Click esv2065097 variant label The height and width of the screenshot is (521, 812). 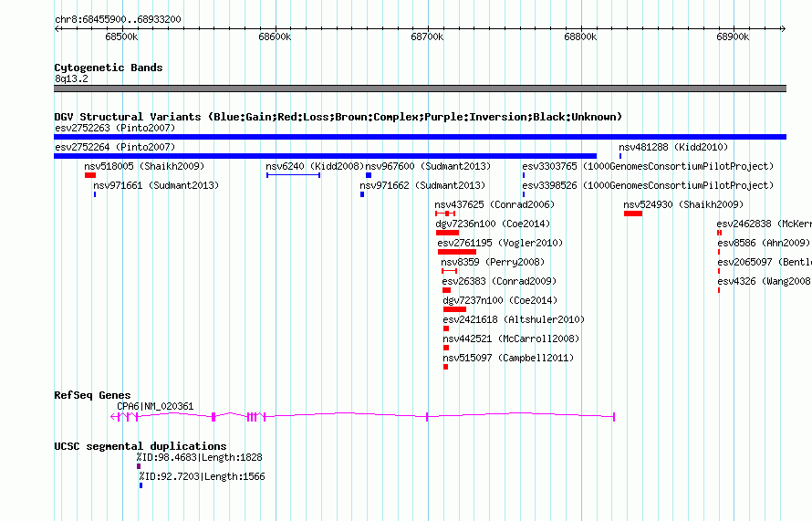pyautogui.click(x=765, y=262)
